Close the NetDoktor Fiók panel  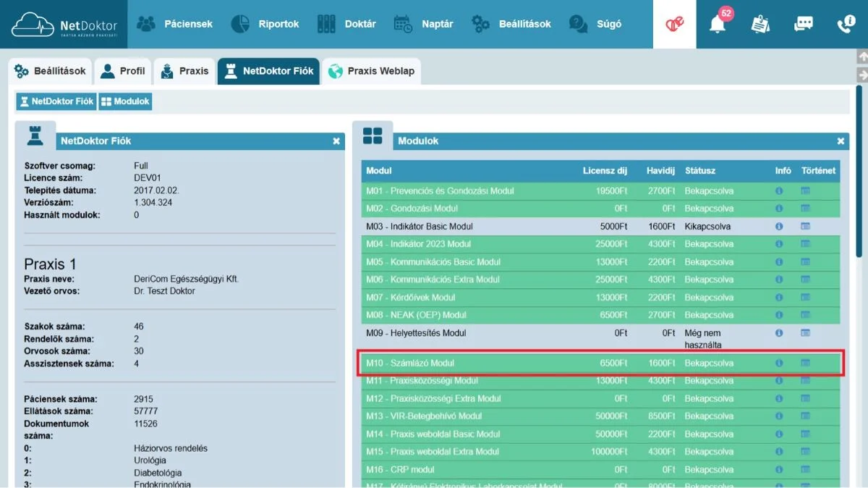(336, 141)
